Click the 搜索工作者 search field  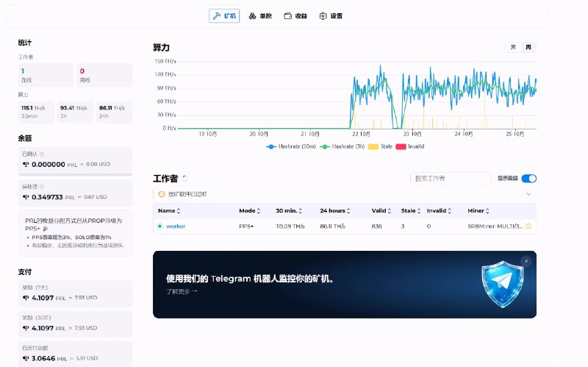click(x=450, y=178)
